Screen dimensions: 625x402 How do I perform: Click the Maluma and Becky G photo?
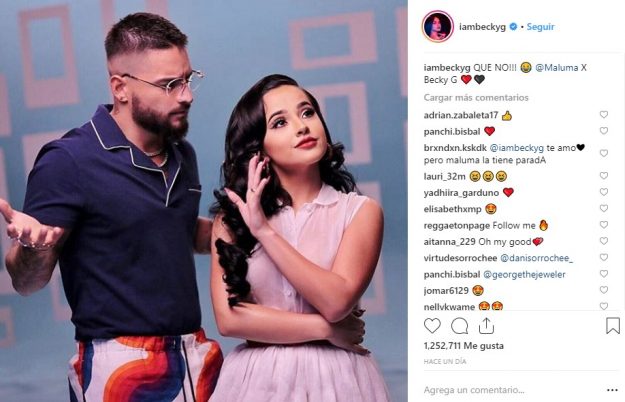coord(204,201)
